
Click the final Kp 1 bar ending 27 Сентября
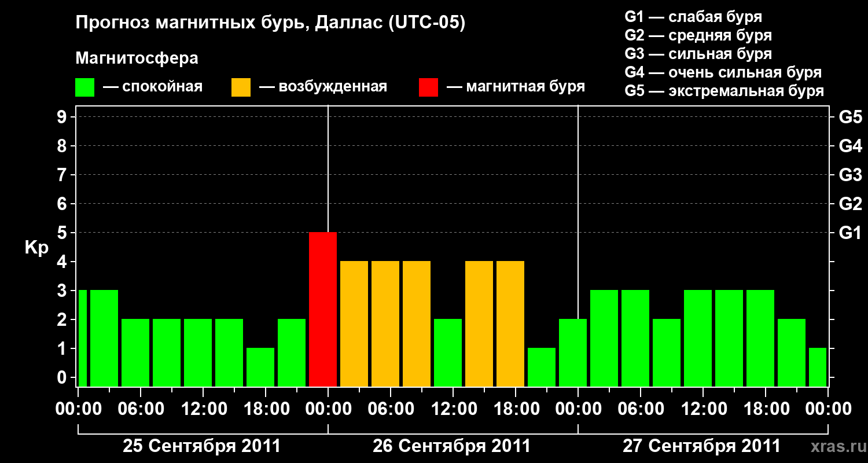pyautogui.click(x=818, y=368)
